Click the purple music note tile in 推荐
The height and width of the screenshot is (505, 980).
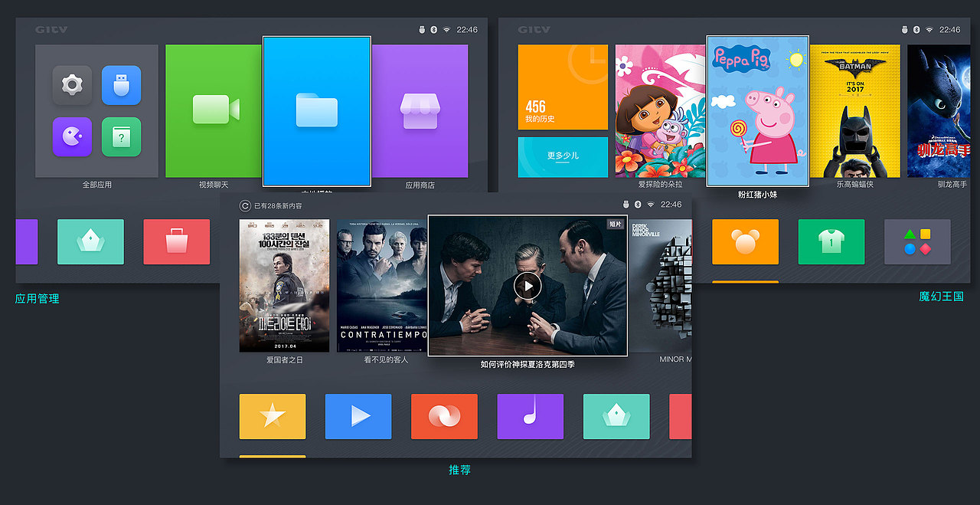coord(530,417)
